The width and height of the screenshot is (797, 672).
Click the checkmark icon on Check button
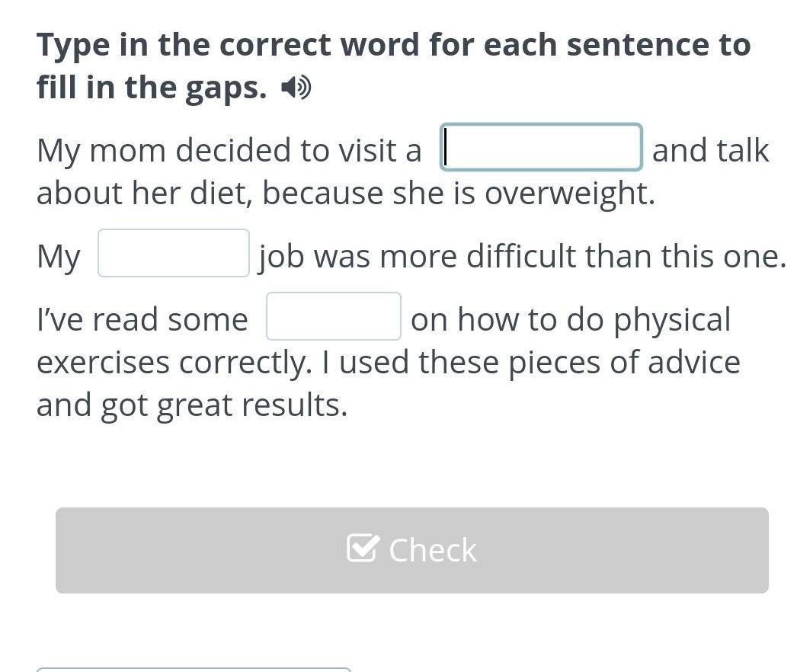coord(363,549)
